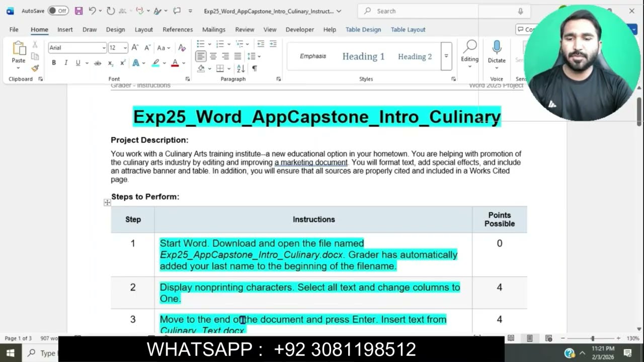Switch to Web Layout view icon

549,338
